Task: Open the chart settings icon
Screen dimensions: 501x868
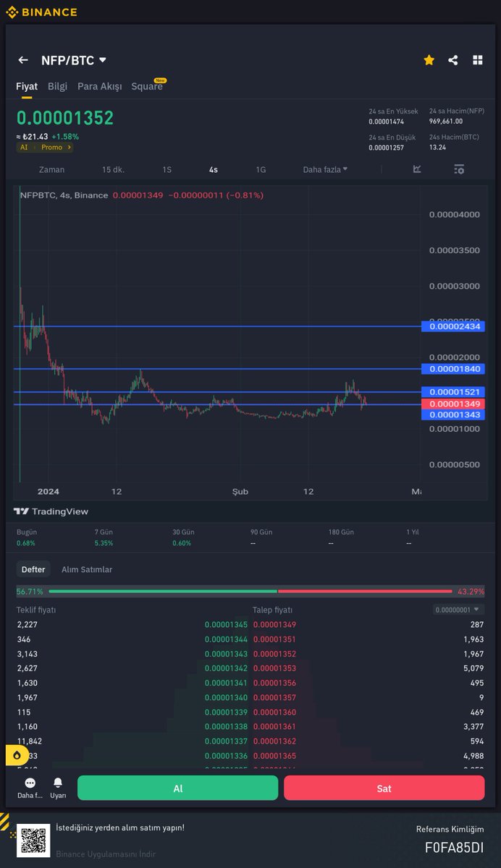Action: click(x=459, y=169)
